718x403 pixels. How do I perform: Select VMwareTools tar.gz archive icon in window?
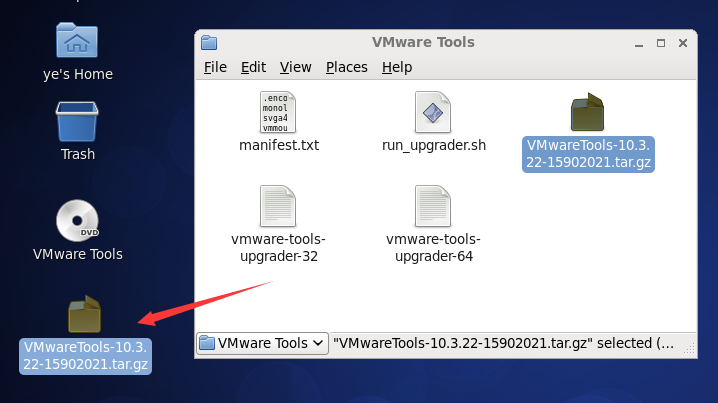tap(587, 112)
